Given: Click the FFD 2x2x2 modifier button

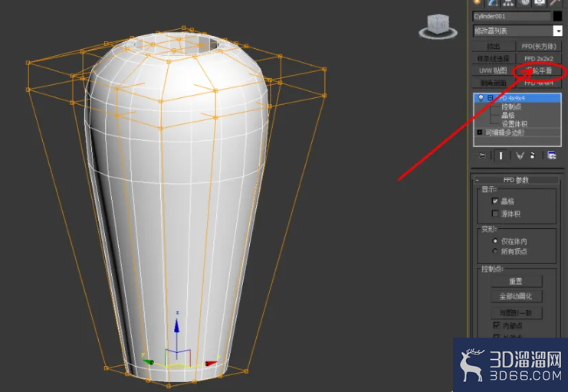Looking at the screenshot, I should click(539, 58).
